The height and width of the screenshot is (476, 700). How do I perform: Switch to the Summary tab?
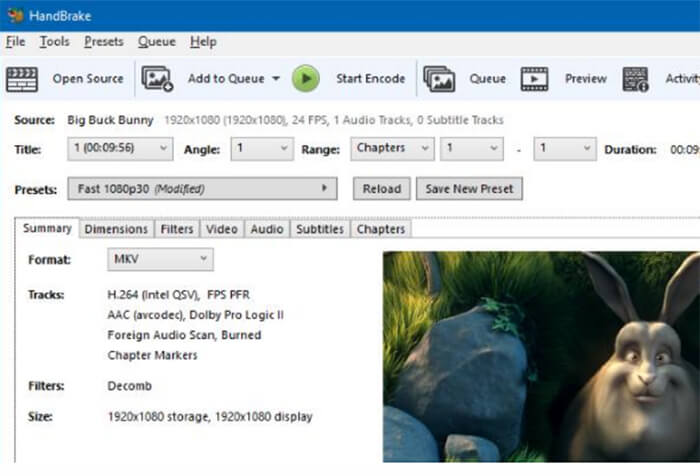coord(47,228)
